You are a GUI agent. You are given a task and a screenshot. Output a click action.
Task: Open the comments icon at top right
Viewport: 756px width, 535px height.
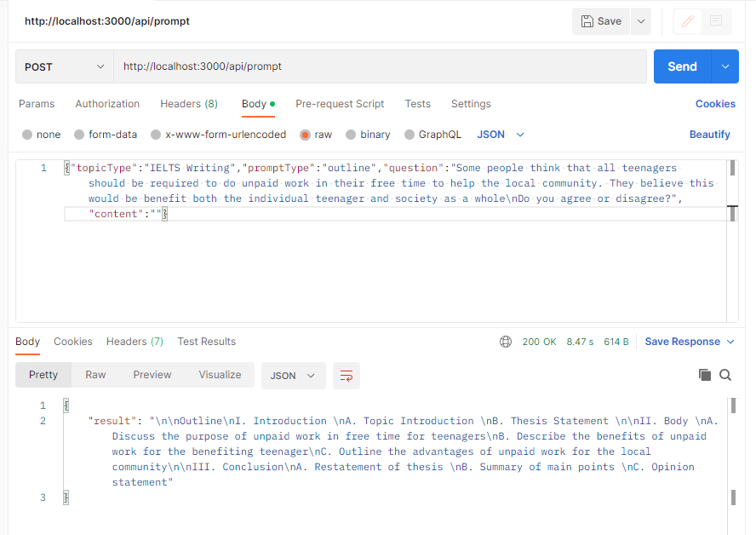[x=716, y=21]
